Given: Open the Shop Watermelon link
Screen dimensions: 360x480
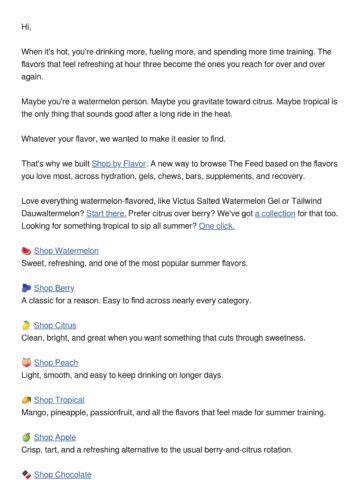Looking at the screenshot, I should (x=66, y=251).
